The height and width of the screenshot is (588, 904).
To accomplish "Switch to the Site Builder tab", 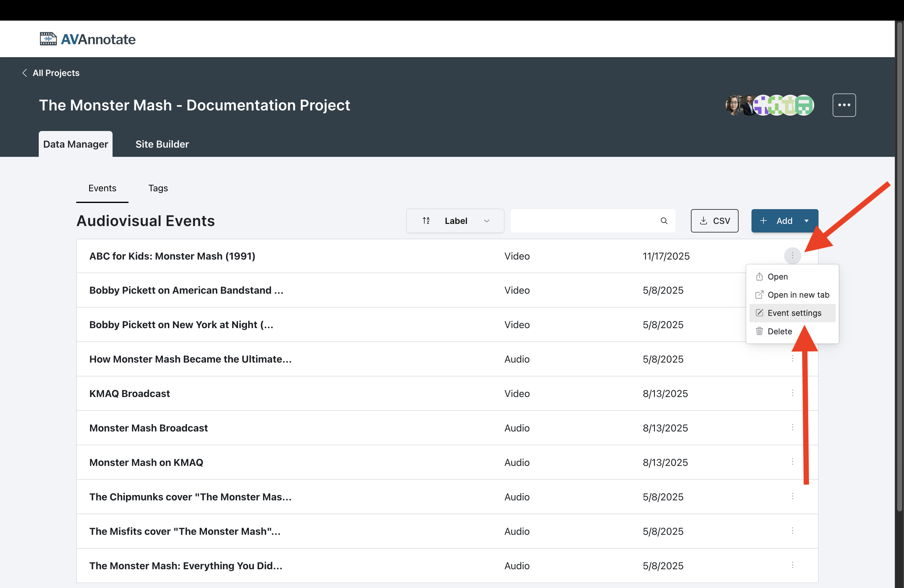I will 162,144.
